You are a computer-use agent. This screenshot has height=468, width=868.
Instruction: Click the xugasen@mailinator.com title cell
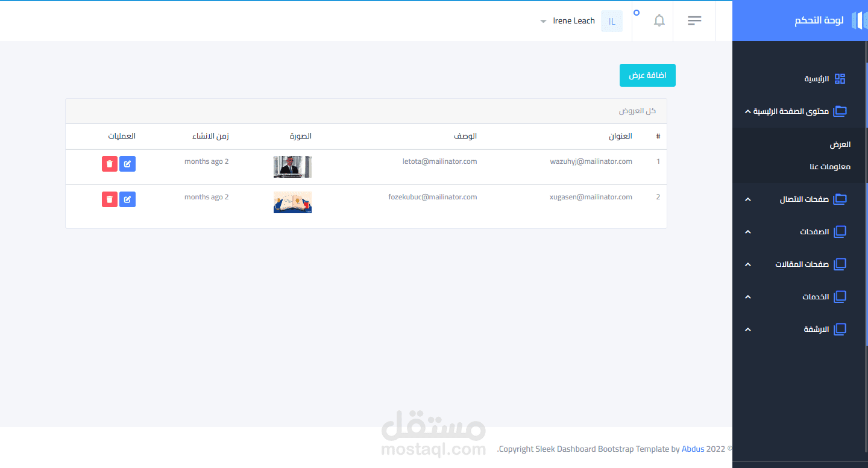pos(591,197)
